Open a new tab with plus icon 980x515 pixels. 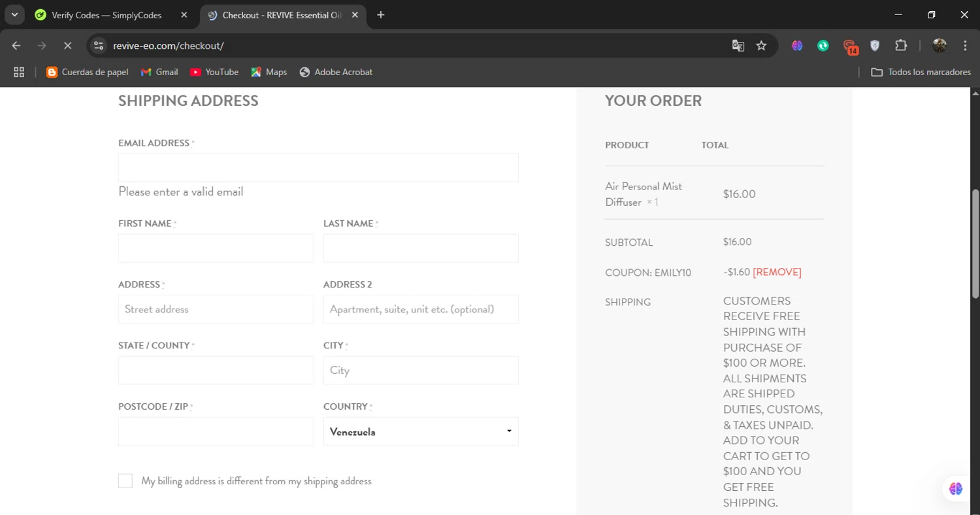[381, 15]
